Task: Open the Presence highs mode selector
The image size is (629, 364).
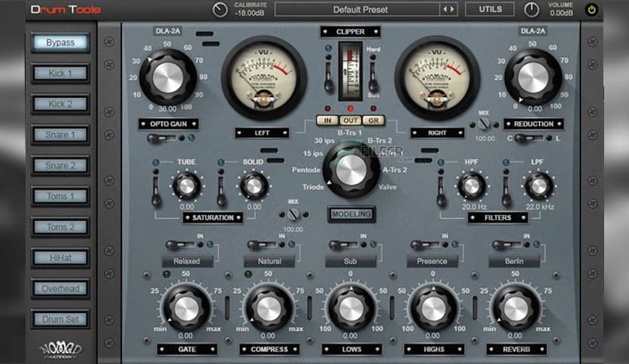Action: (433, 262)
